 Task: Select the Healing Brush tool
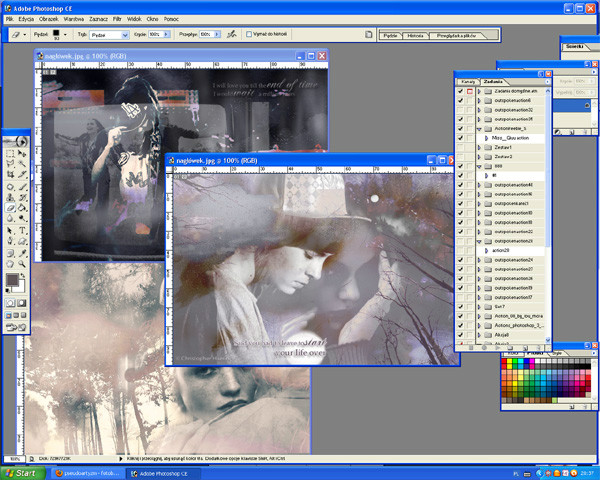[x=10, y=187]
